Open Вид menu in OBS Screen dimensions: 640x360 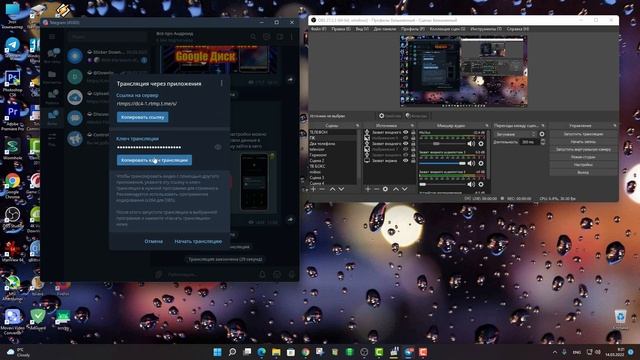coord(362,29)
